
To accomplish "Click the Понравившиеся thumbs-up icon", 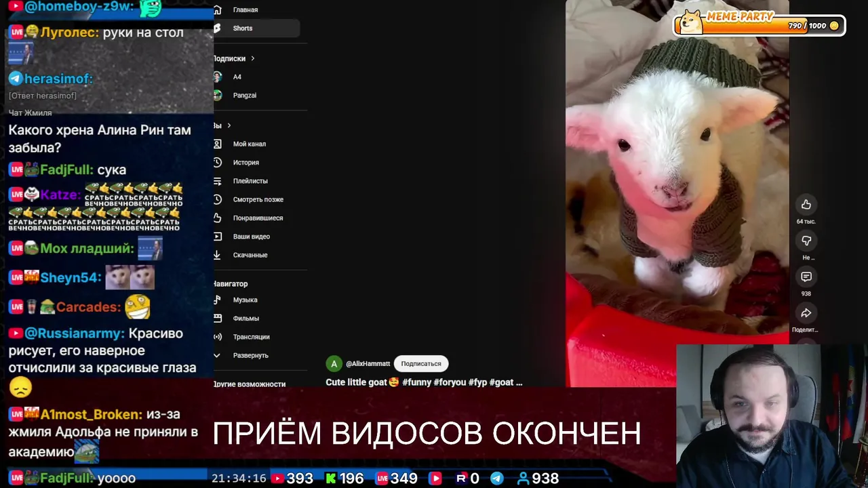I will (217, 218).
